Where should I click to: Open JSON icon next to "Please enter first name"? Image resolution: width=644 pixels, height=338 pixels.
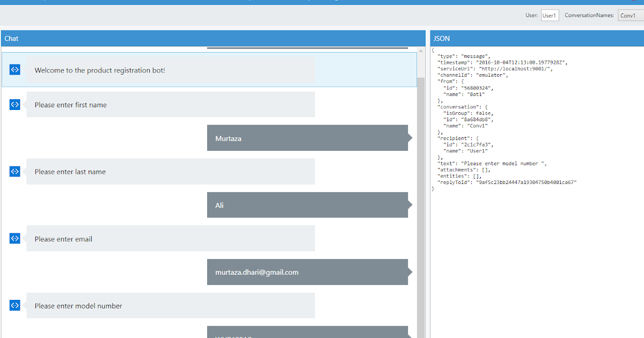point(14,105)
